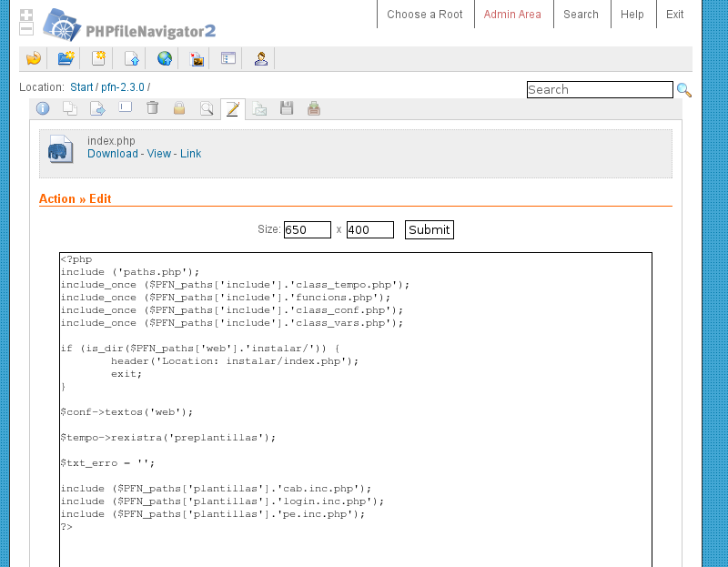Focus the Search text field

coord(600,90)
